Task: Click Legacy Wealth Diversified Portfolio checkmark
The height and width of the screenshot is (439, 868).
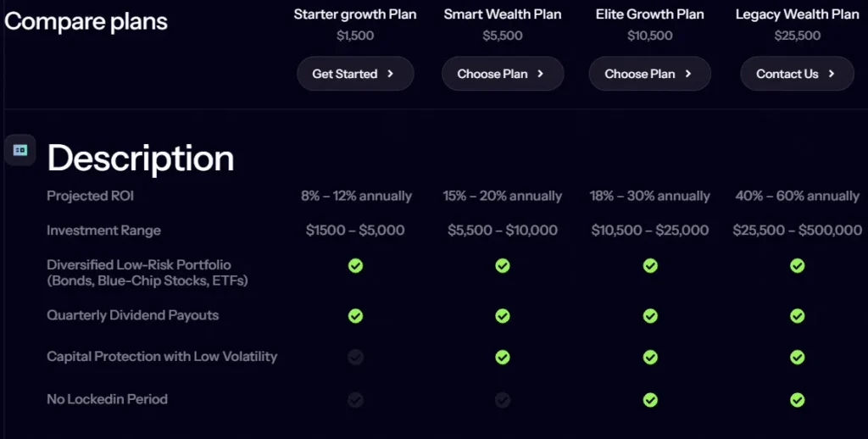Action: coord(797,265)
